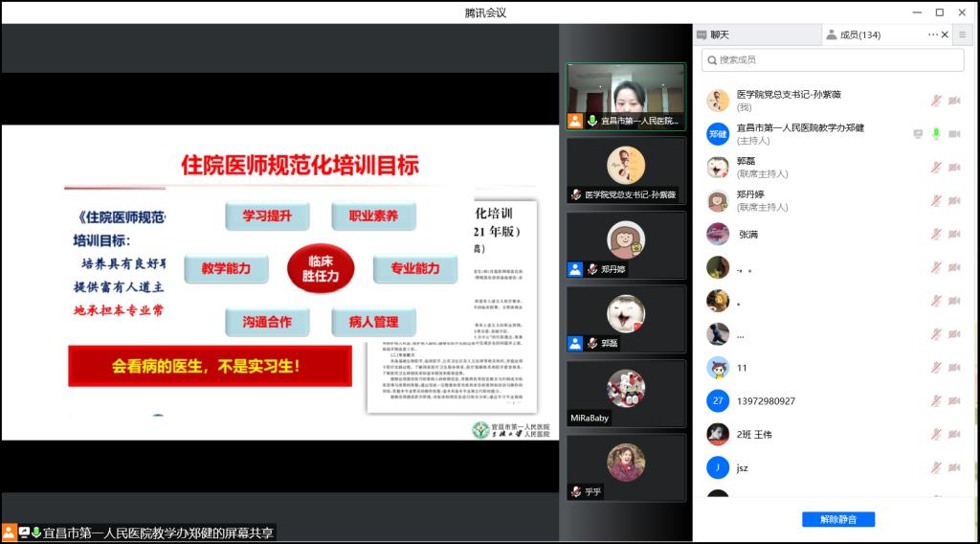Viewport: 980px width, 544px height.
Task: Click the blue 27 avatar
Action: [x=718, y=400]
